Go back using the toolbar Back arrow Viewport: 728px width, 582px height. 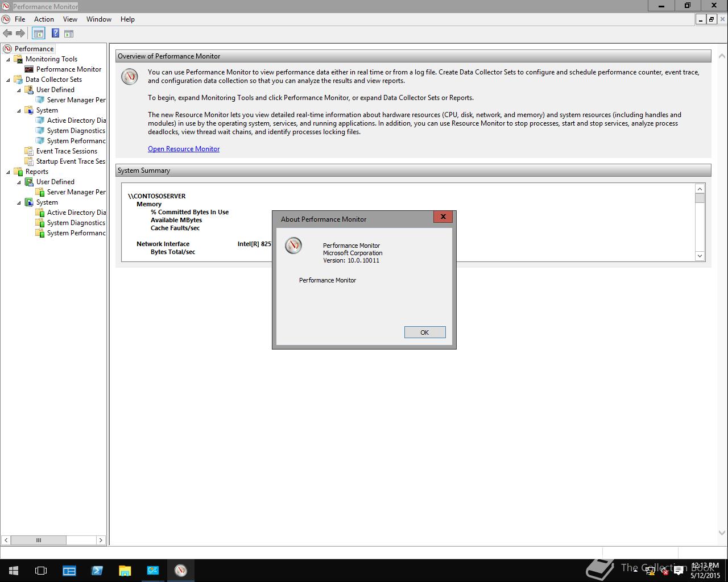(x=7, y=34)
